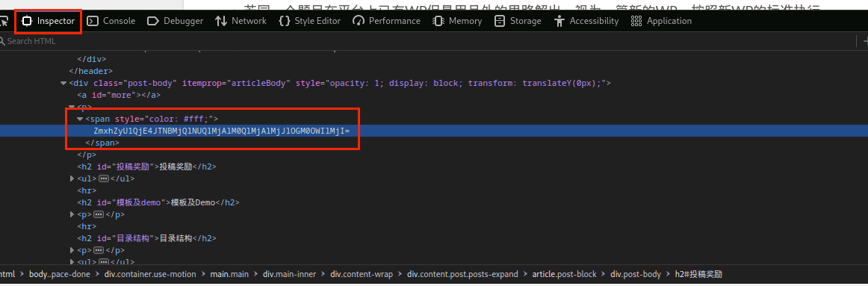Click h2#投稿奖励 breadcrumb
Image resolution: width=868 pixels, height=286 pixels.
[x=698, y=274]
